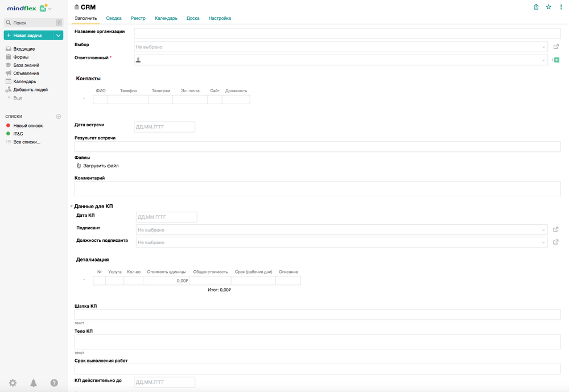This screenshot has width=569, height=392.
Task: Switch to the Календарь tab
Action: tap(166, 18)
